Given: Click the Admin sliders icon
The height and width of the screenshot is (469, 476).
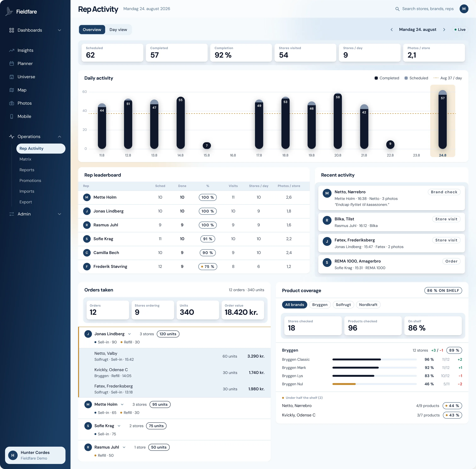Looking at the screenshot, I should click(x=12, y=214).
